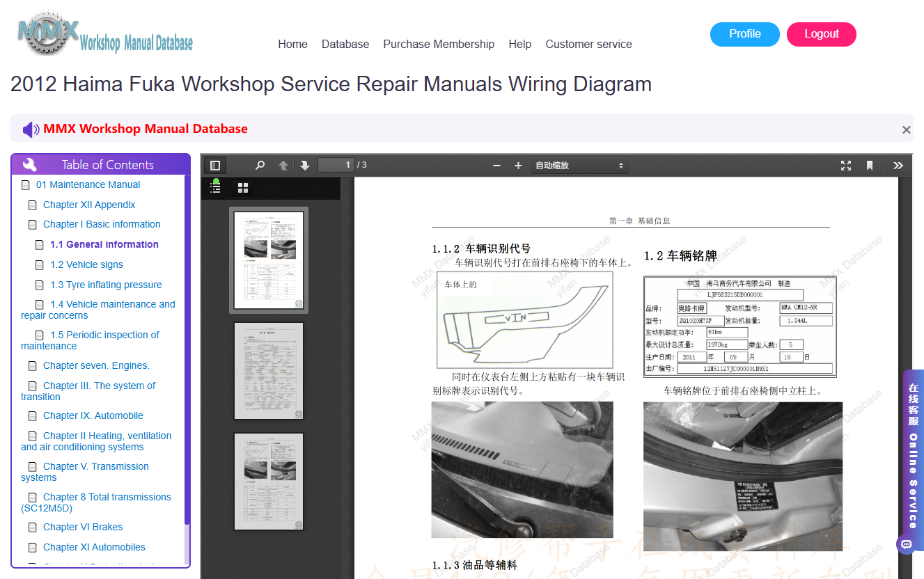Open the PDF search magnifier tool
Screen dimensions: 924x579
[x=260, y=166]
